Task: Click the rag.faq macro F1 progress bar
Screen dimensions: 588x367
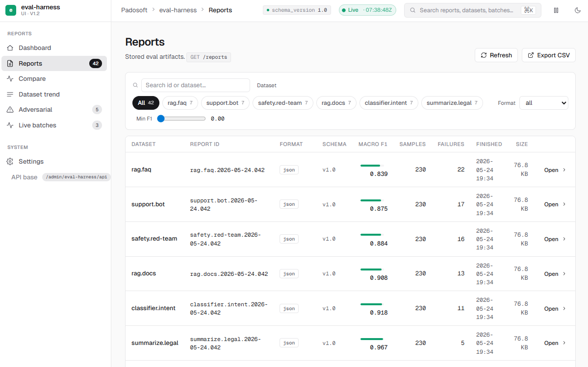Action: pos(372,166)
